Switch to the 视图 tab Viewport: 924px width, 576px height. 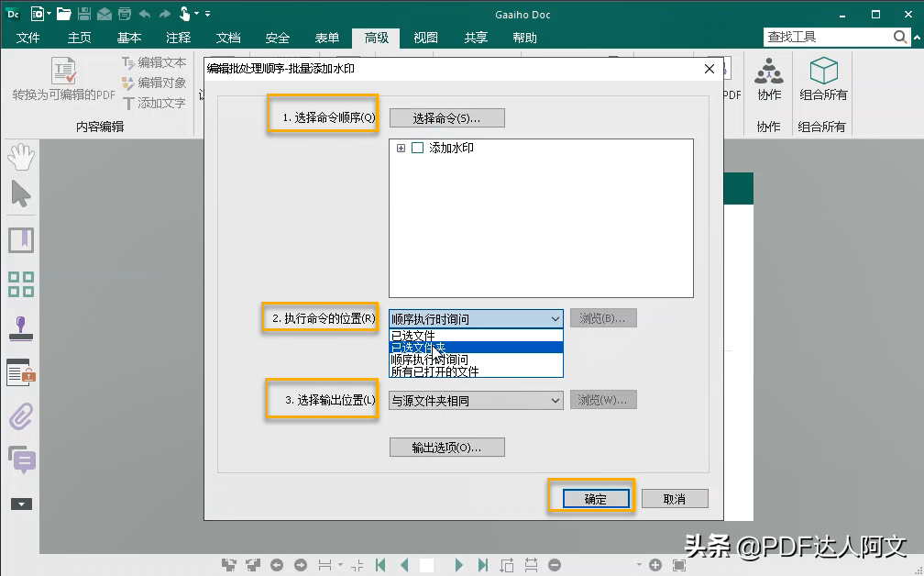pos(425,38)
